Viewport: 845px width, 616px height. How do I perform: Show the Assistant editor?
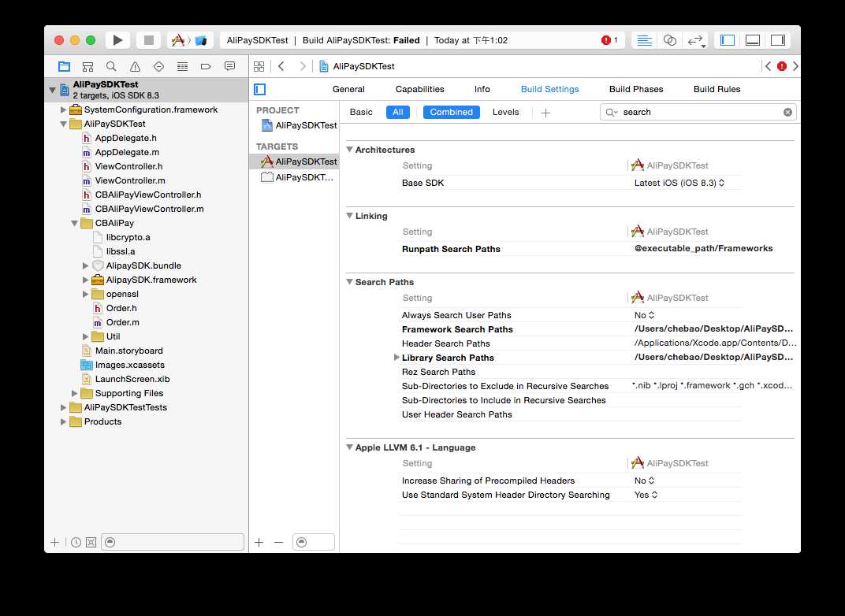(x=670, y=40)
